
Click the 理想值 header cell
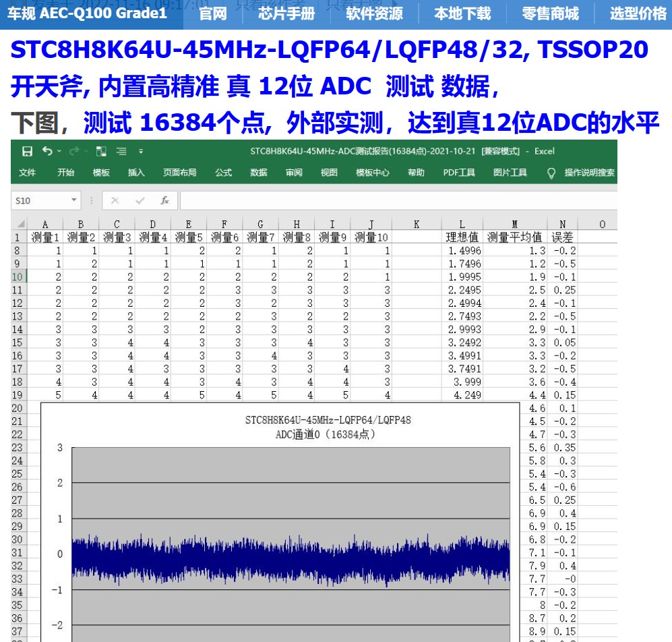[462, 237]
